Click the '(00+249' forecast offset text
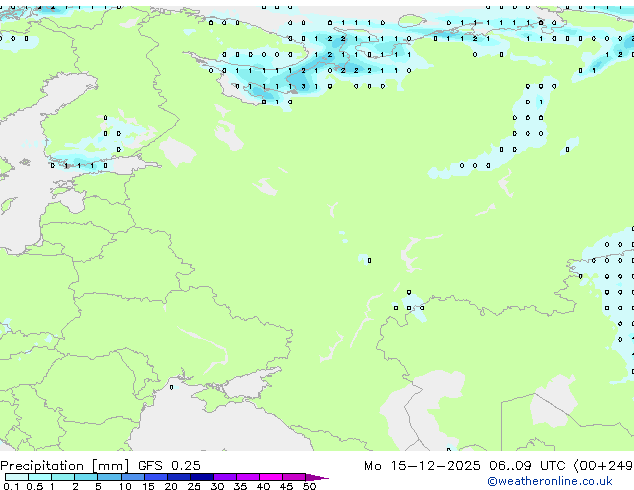This screenshot has width=634, height=490. [x=603, y=466]
